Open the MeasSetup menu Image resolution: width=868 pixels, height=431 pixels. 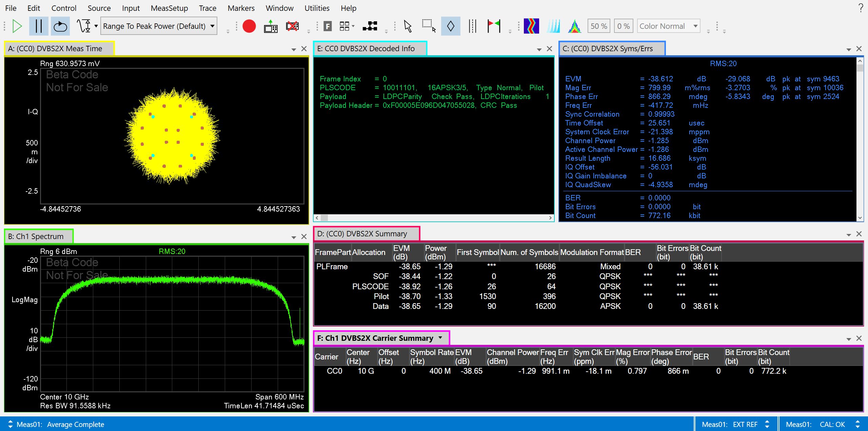[x=169, y=8]
